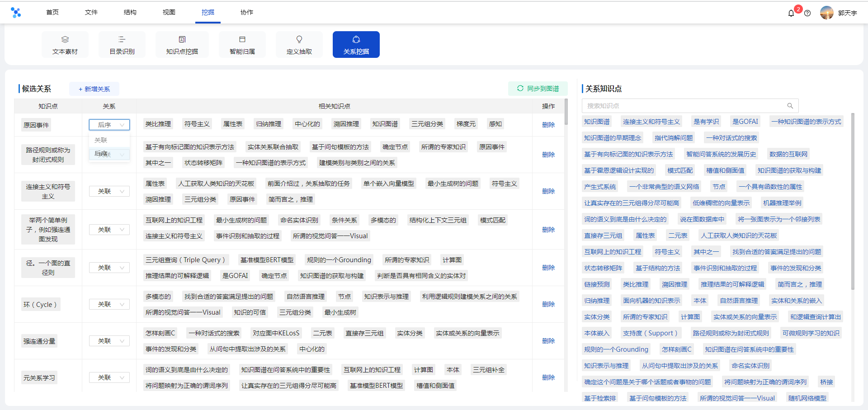Viewport: 868px width, 410px height.
Task: Click 类比推理 tag in 原因事件 row
Action: [x=158, y=124]
